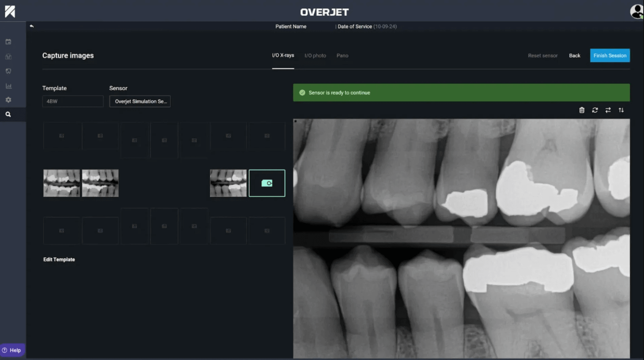Screen dimensions: 644x360
Task: Click the Finish Session button
Action: point(610,56)
